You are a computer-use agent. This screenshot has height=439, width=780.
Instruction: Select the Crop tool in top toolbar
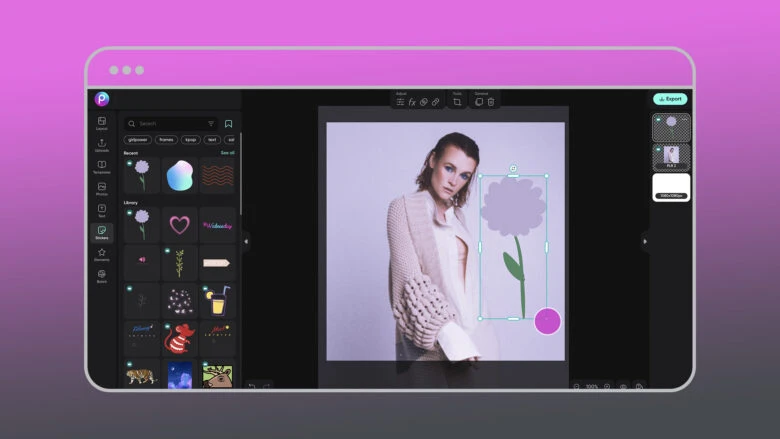tap(457, 102)
